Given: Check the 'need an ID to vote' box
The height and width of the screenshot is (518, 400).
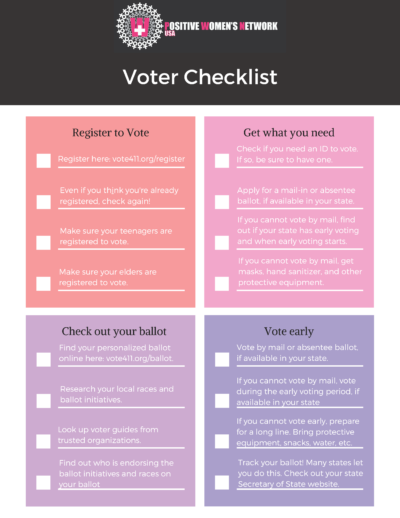Looking at the screenshot, I should 222,161.
